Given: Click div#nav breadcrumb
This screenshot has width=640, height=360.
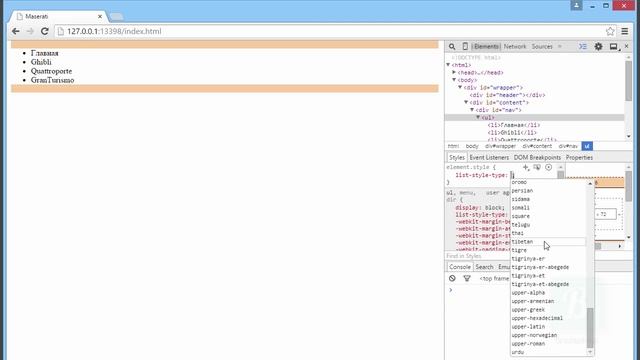Looking at the screenshot, I should tap(568, 146).
